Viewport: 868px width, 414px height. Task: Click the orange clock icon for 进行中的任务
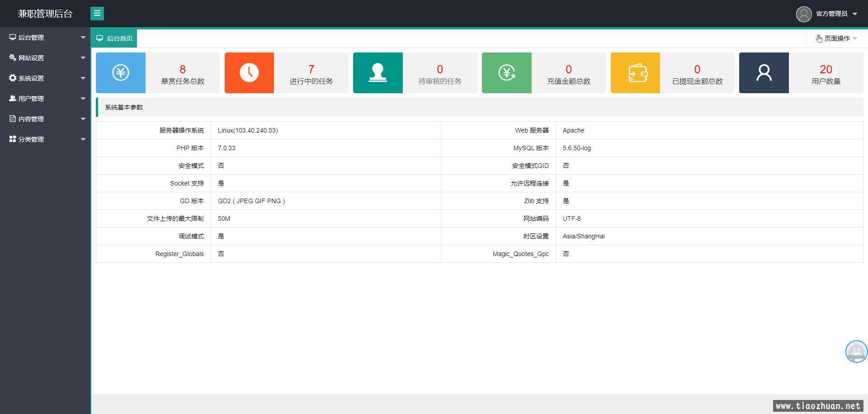click(x=249, y=73)
